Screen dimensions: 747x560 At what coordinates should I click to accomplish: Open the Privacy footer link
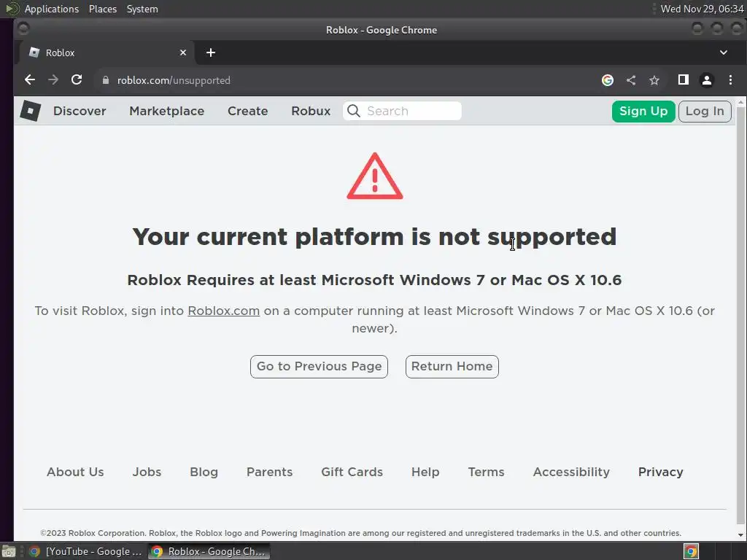click(x=661, y=472)
